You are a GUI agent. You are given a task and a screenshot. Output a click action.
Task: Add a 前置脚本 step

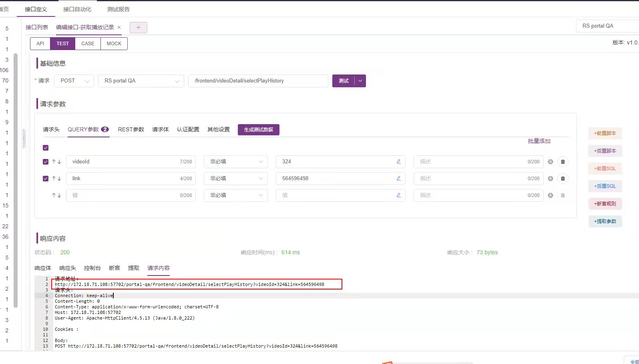click(605, 133)
